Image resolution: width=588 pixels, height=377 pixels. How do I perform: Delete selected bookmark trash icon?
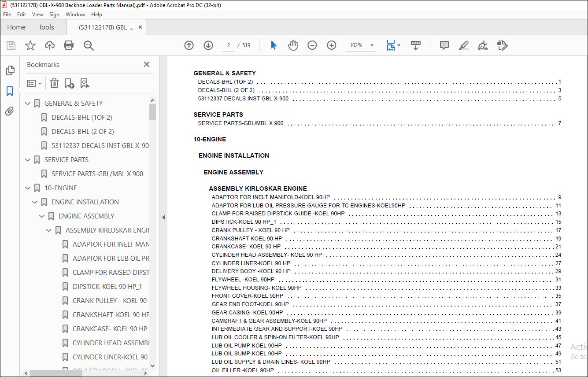coord(54,83)
